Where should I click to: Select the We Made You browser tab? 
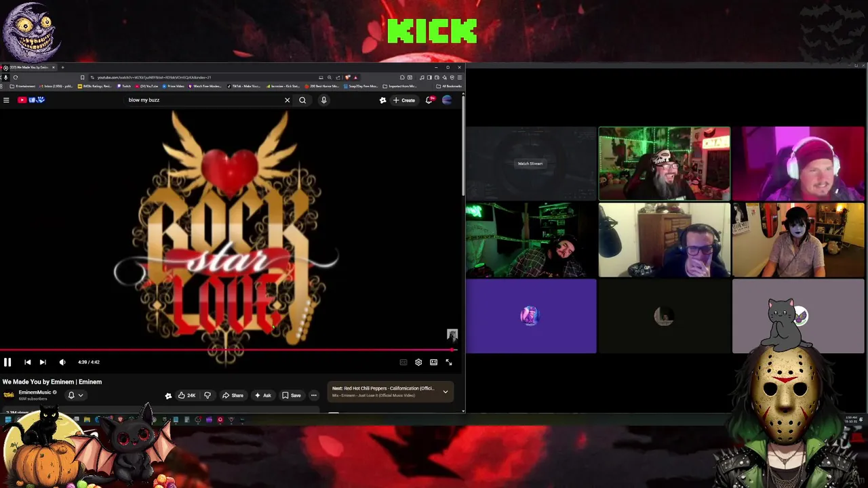pos(28,67)
